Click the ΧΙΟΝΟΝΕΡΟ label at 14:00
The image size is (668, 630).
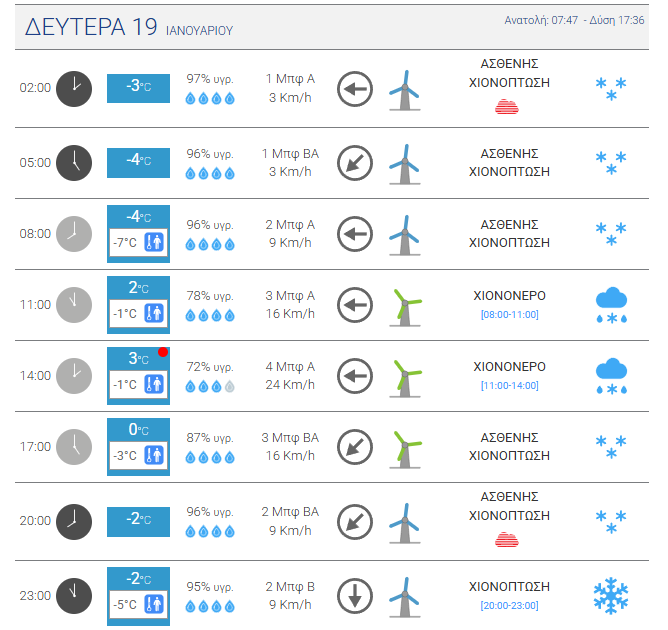click(x=509, y=366)
